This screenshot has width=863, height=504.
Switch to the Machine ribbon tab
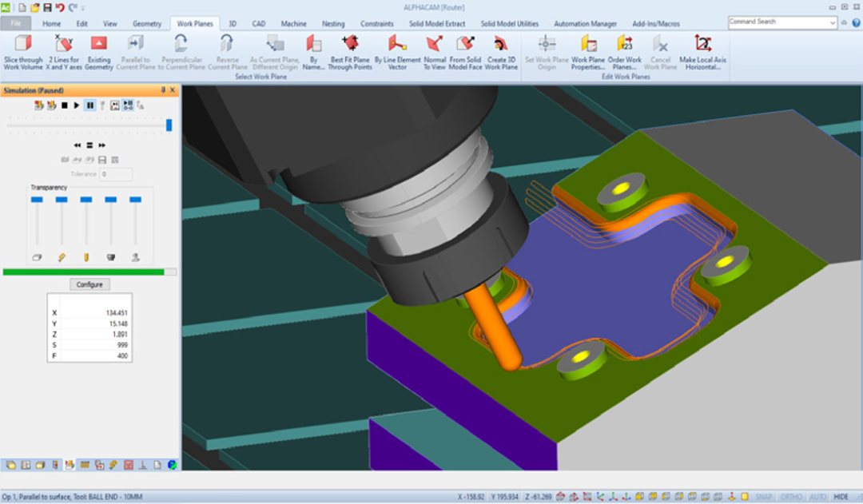(x=294, y=24)
